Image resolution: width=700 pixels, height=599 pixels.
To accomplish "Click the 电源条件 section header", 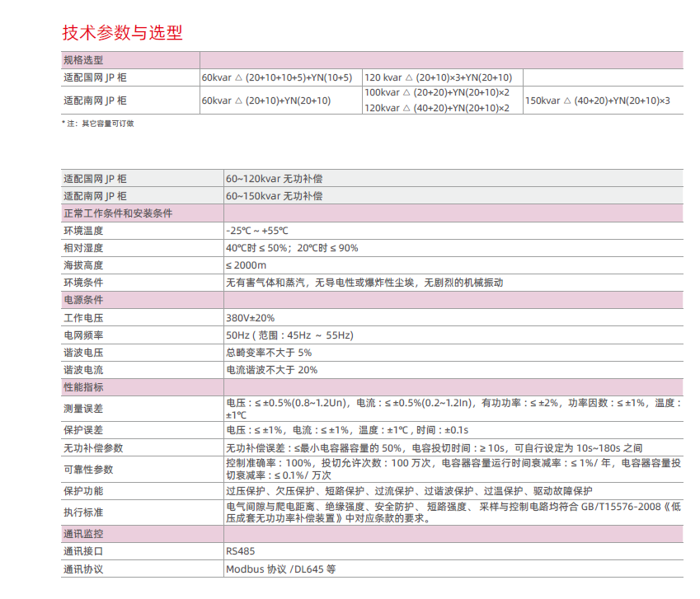I will click(x=83, y=300).
